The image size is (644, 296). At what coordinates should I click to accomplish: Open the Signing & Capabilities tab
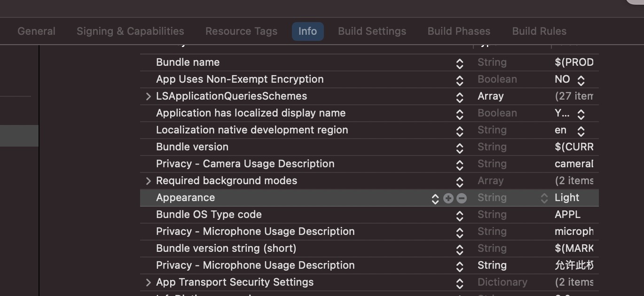coord(130,31)
